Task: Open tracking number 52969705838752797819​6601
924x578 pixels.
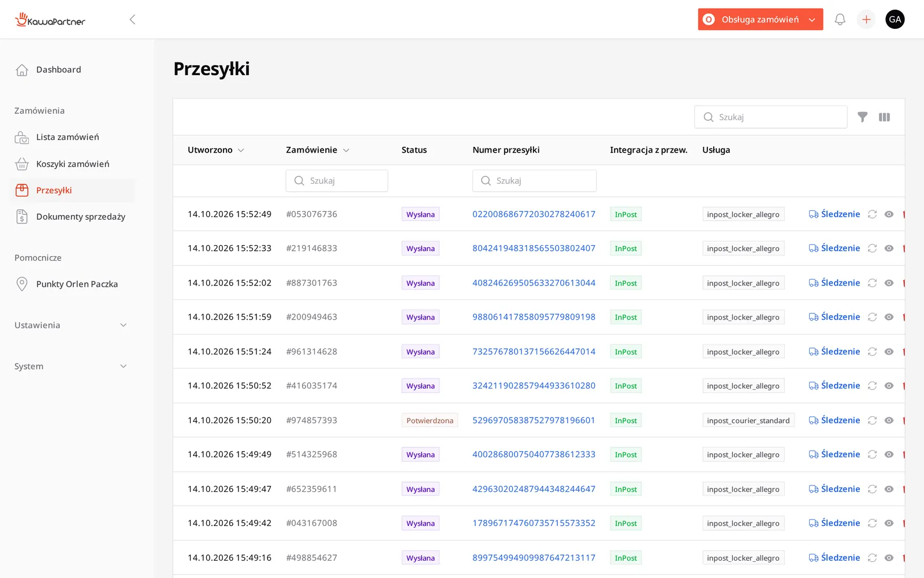Action: click(x=534, y=421)
